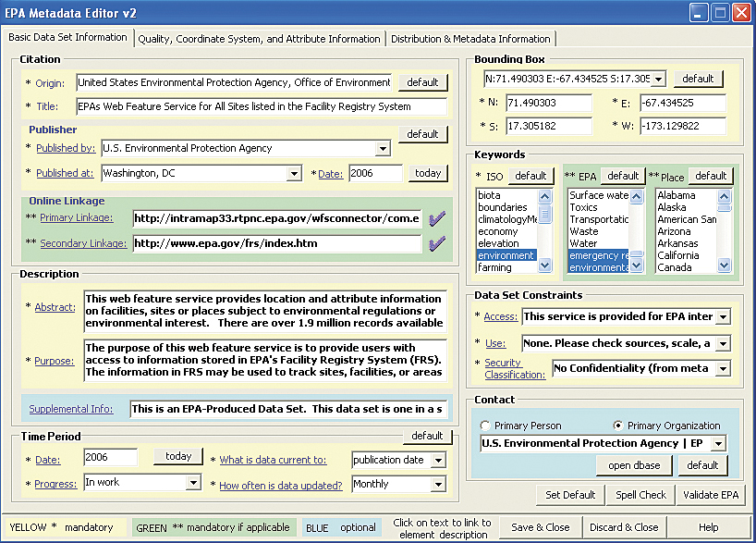Open the Published by dropdown
756x543 pixels.
click(x=383, y=148)
